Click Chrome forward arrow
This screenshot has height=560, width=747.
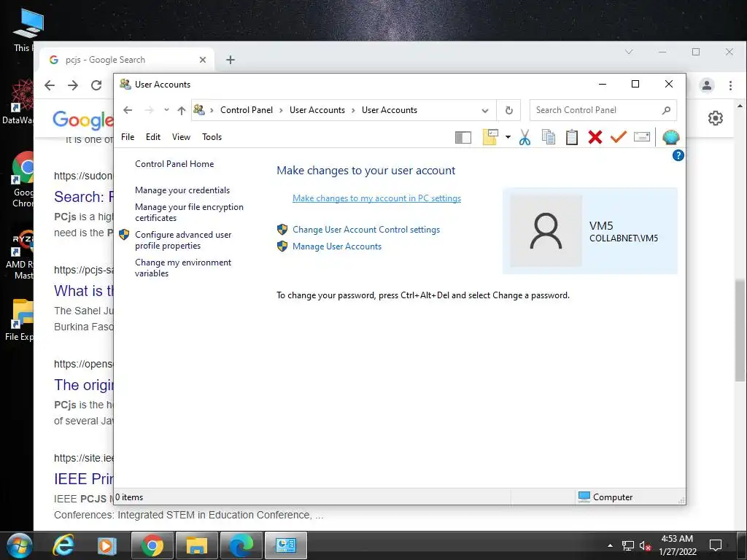(73, 85)
